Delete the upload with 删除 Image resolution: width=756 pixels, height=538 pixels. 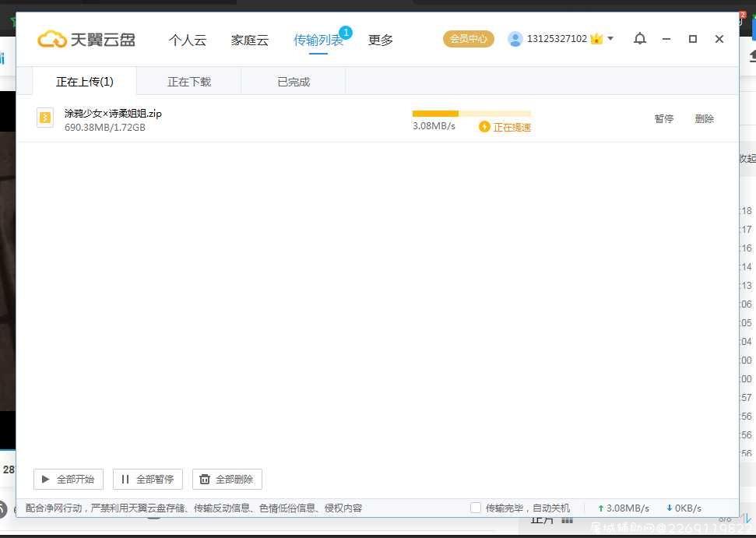pos(705,118)
